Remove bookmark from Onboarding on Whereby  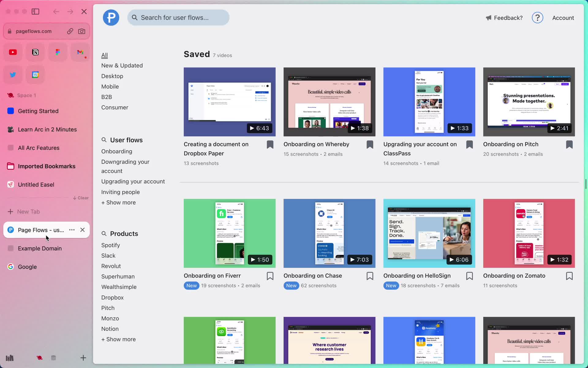pyautogui.click(x=370, y=145)
